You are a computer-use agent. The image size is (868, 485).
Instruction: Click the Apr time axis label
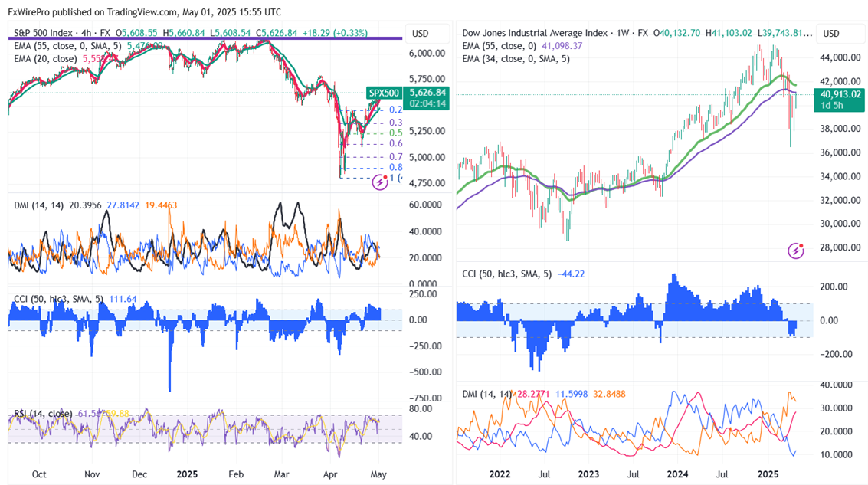point(330,474)
